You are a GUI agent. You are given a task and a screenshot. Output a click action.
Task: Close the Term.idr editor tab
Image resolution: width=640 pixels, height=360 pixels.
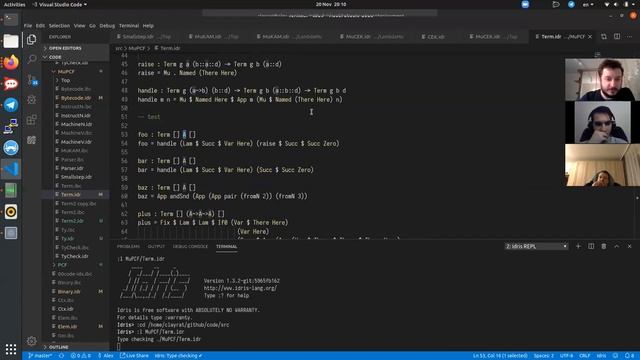point(590,37)
